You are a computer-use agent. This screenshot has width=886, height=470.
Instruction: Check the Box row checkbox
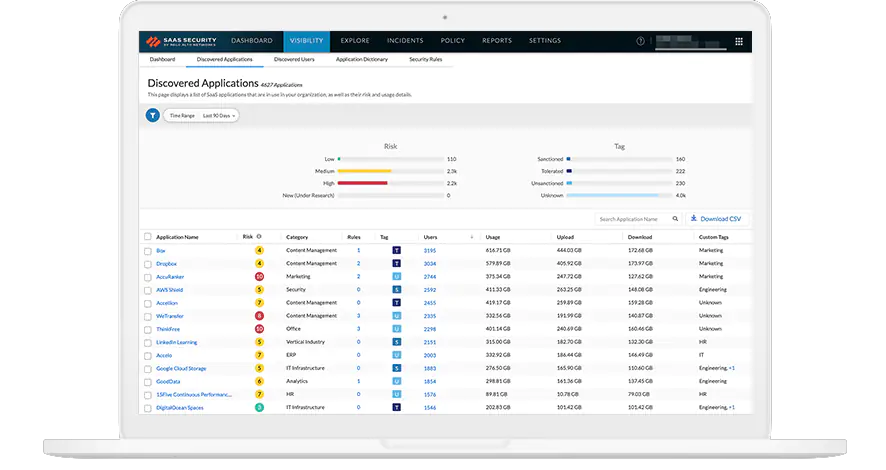(147, 251)
